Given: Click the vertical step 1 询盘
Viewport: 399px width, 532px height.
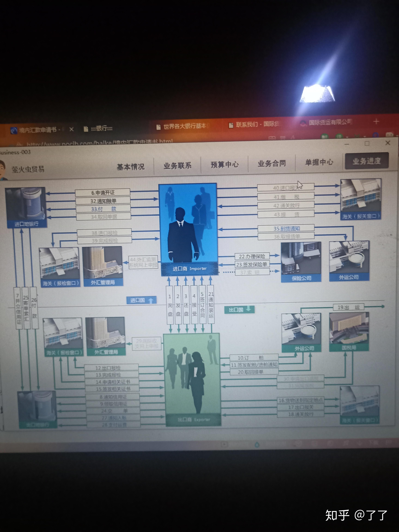Looking at the screenshot, I should tap(170, 305).
